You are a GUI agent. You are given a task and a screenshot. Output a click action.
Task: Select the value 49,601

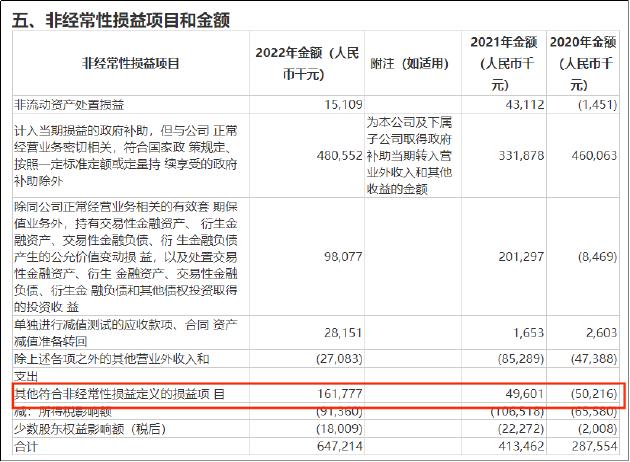pyautogui.click(x=525, y=394)
